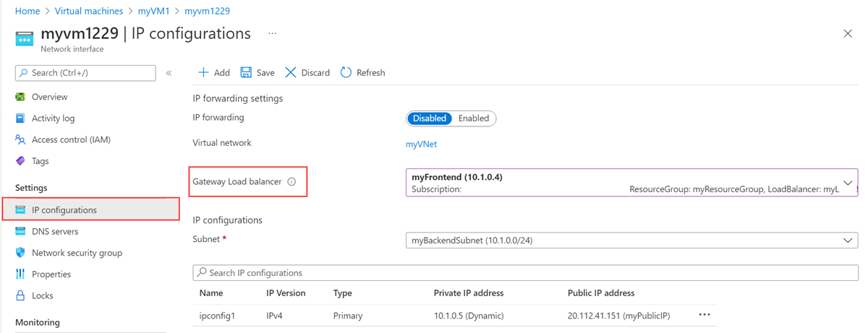Click the Search IP configurations field
The width and height of the screenshot is (868, 333).
point(525,273)
